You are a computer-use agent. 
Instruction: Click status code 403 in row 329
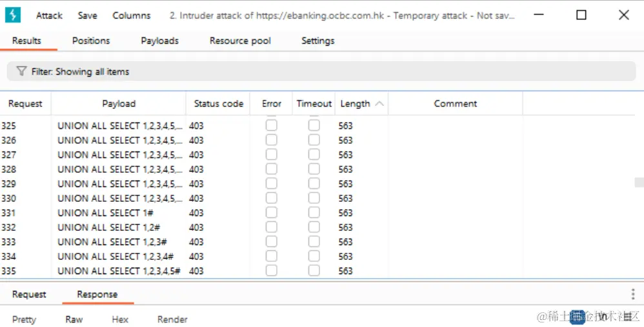point(196,184)
